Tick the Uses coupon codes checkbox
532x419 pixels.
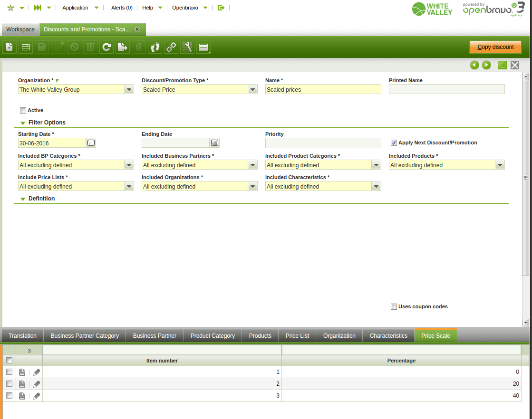click(394, 307)
